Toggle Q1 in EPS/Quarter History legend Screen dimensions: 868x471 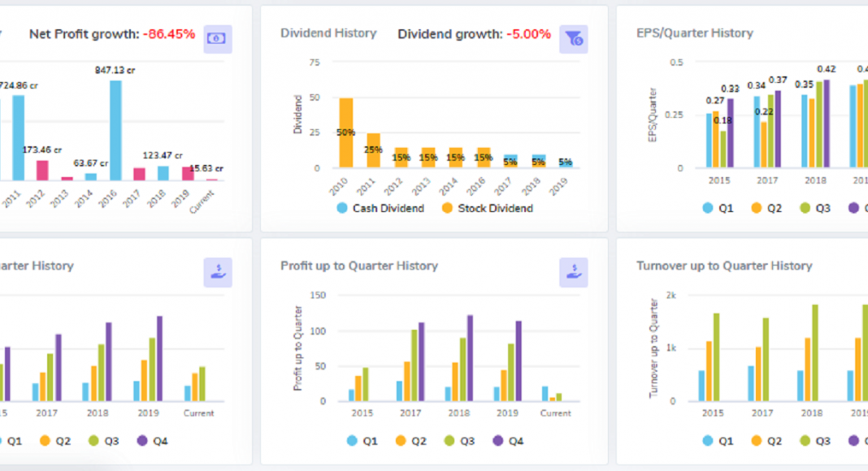(718, 208)
